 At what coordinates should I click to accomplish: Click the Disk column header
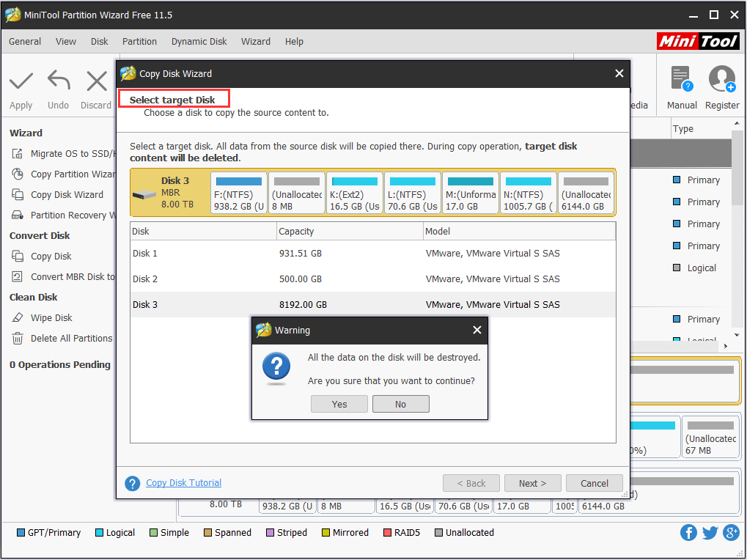pos(203,232)
